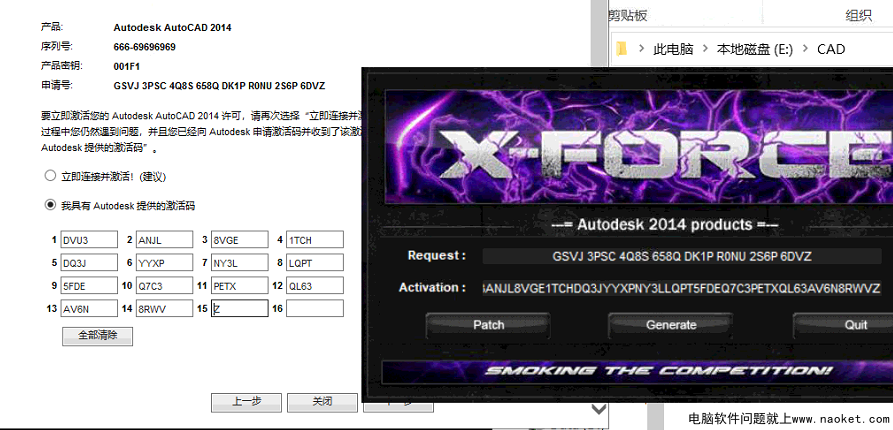Click the product name Autodesk AutoCAD 2014
The width and height of the screenshot is (893, 430).
click(x=173, y=27)
